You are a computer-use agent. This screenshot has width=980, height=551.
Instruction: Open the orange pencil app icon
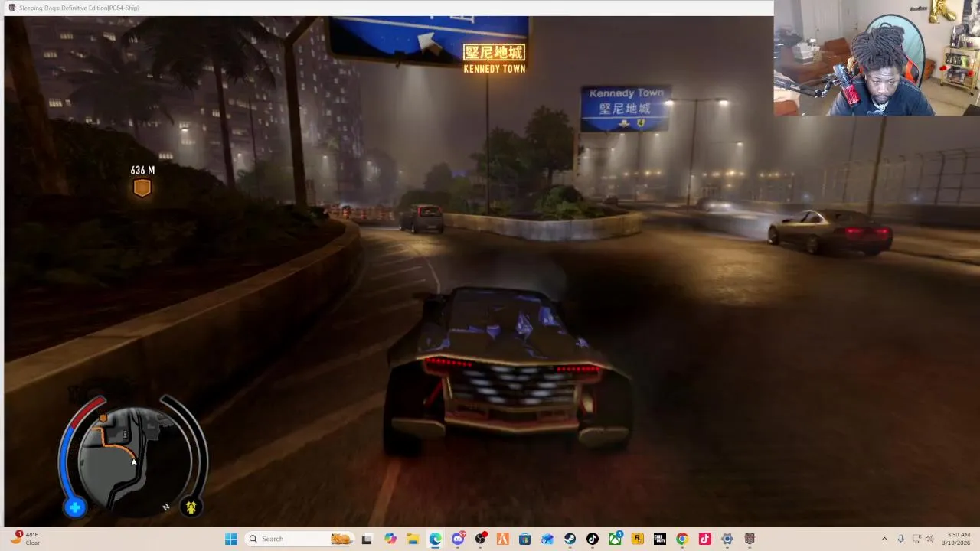pyautogui.click(x=502, y=539)
